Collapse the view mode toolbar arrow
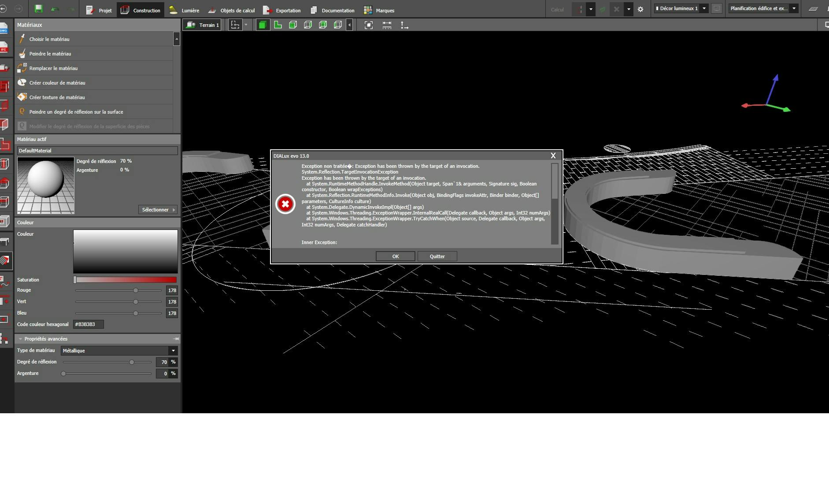 [349, 25]
